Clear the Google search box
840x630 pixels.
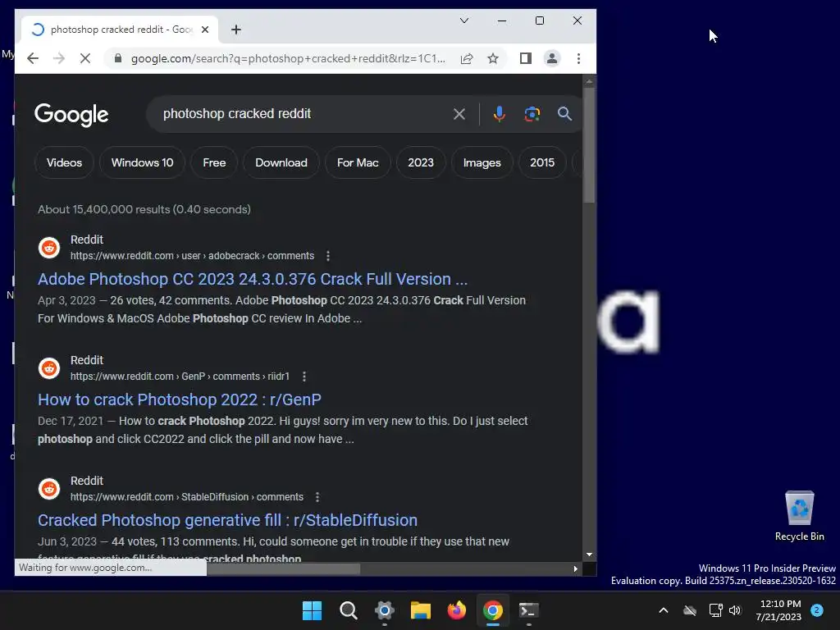[459, 113]
